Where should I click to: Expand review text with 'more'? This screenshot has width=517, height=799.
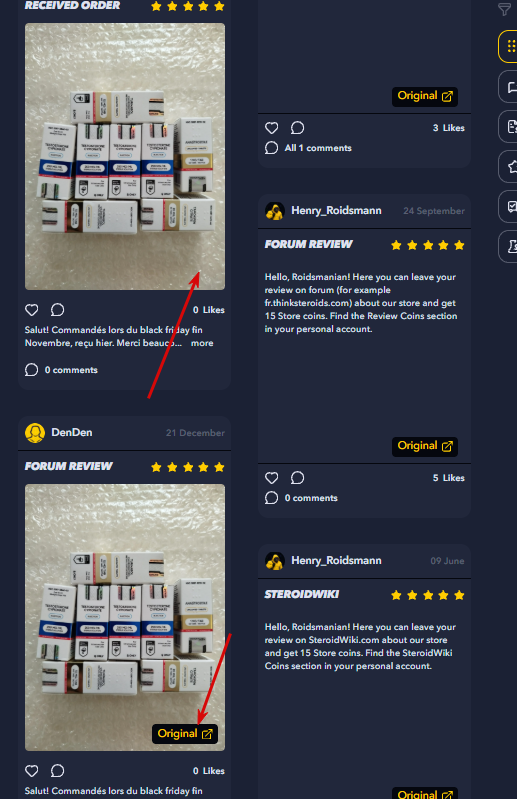coord(202,343)
